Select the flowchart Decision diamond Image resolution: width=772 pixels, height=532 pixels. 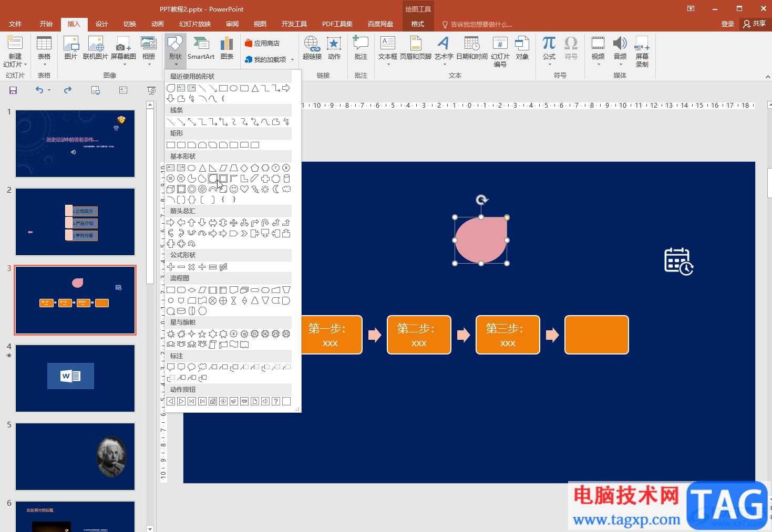[x=192, y=290]
